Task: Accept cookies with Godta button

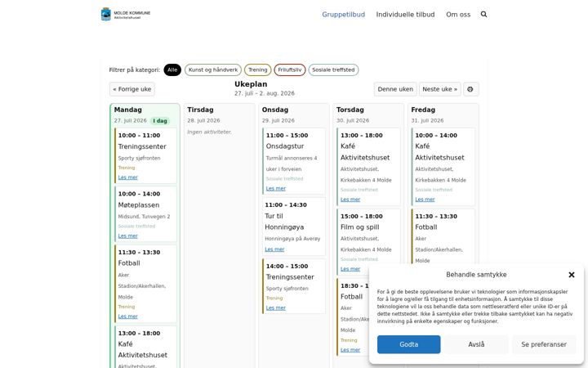Action: [409, 344]
